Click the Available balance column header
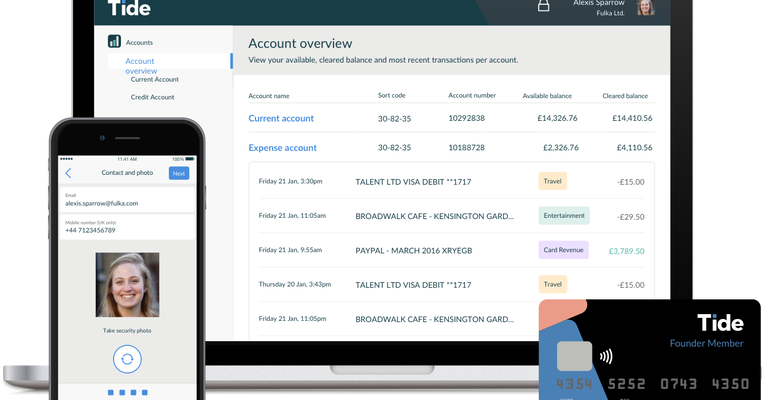Viewport: 764px width, 400px height. click(x=547, y=96)
